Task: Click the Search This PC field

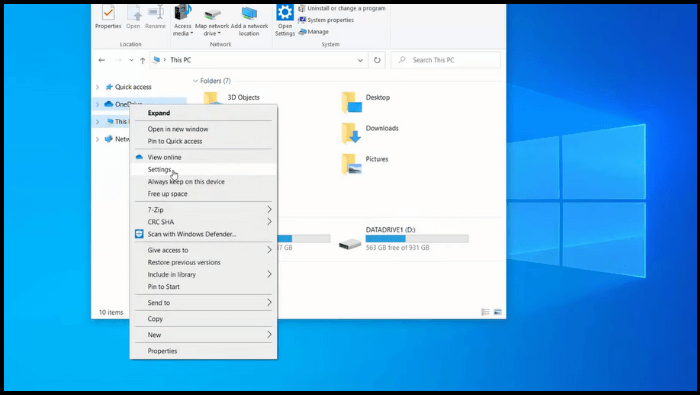Action: point(446,60)
